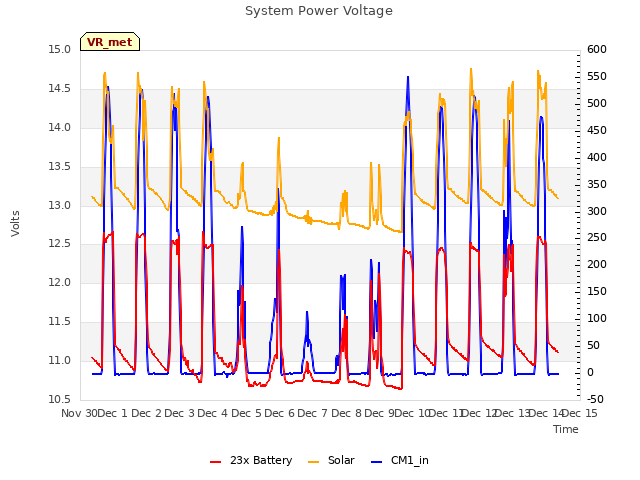Click the red 23x Battery legend swatch

point(216,462)
